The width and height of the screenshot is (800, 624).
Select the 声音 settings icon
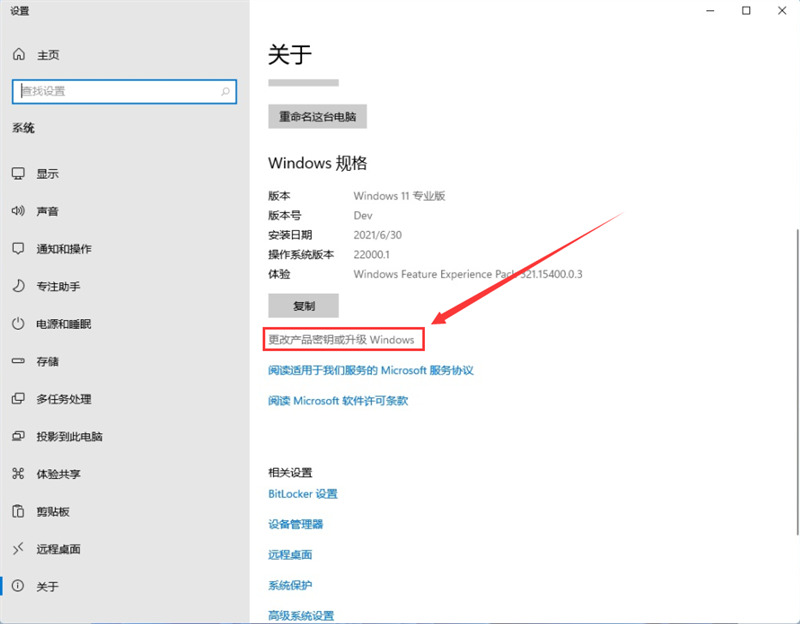point(45,211)
